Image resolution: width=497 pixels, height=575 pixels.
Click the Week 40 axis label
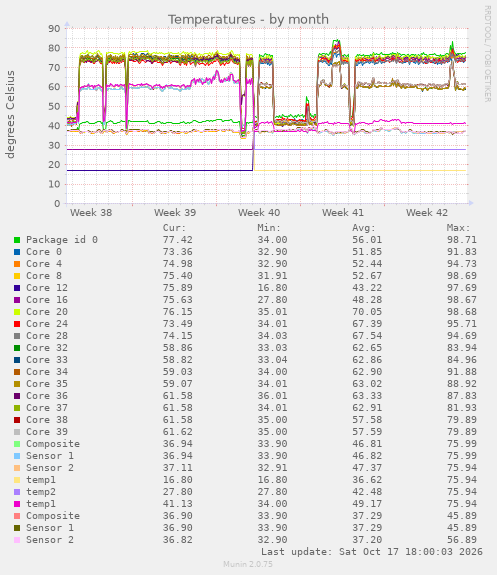point(259,213)
